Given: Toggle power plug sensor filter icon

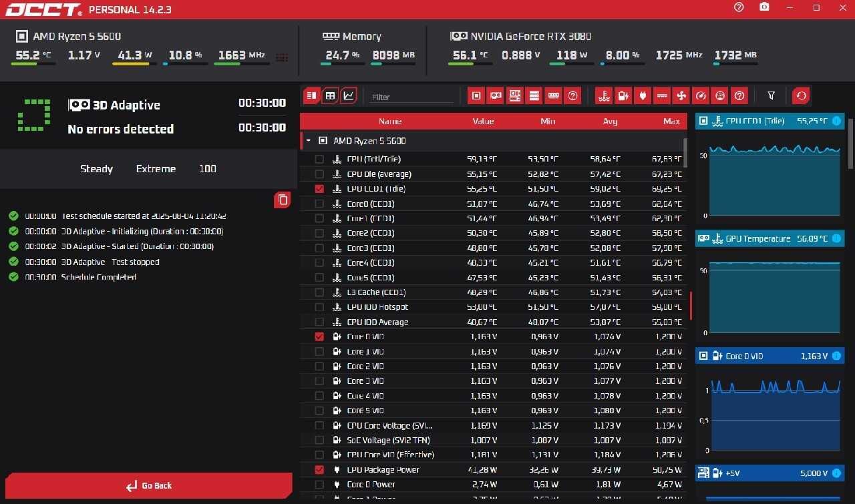Looking at the screenshot, I should tap(643, 96).
